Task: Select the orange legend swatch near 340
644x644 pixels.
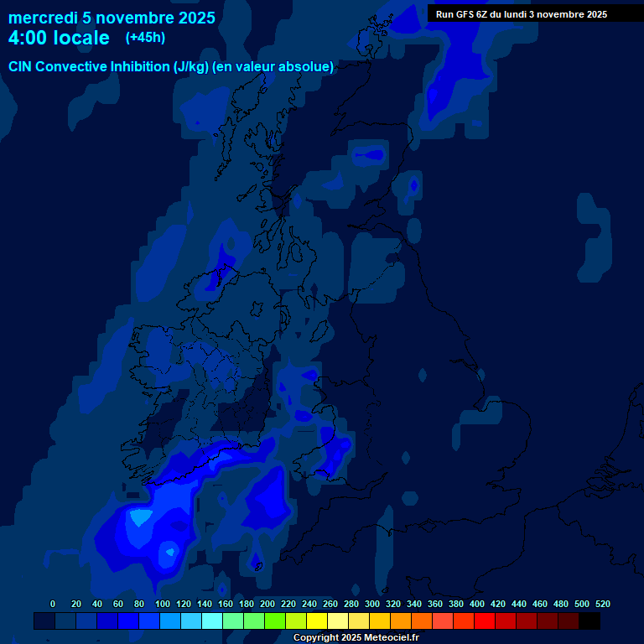Action: pos(422,621)
